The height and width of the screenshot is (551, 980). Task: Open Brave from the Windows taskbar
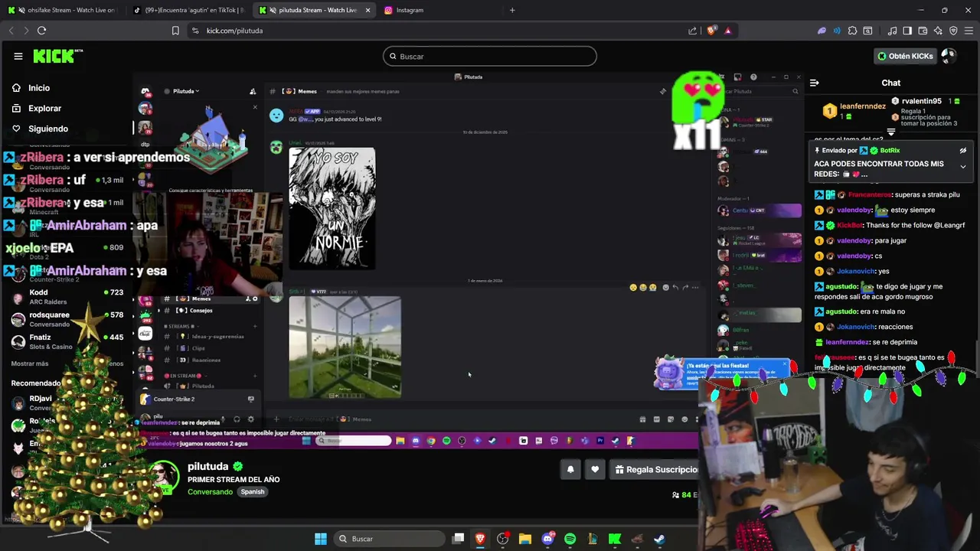pyautogui.click(x=480, y=539)
